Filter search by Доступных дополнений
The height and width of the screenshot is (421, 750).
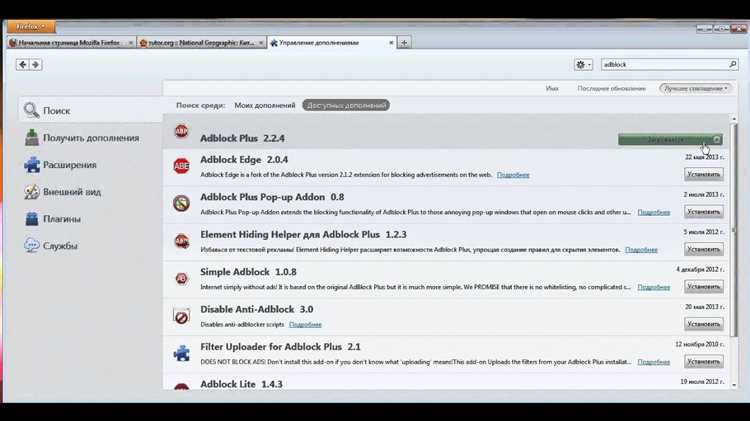click(346, 105)
